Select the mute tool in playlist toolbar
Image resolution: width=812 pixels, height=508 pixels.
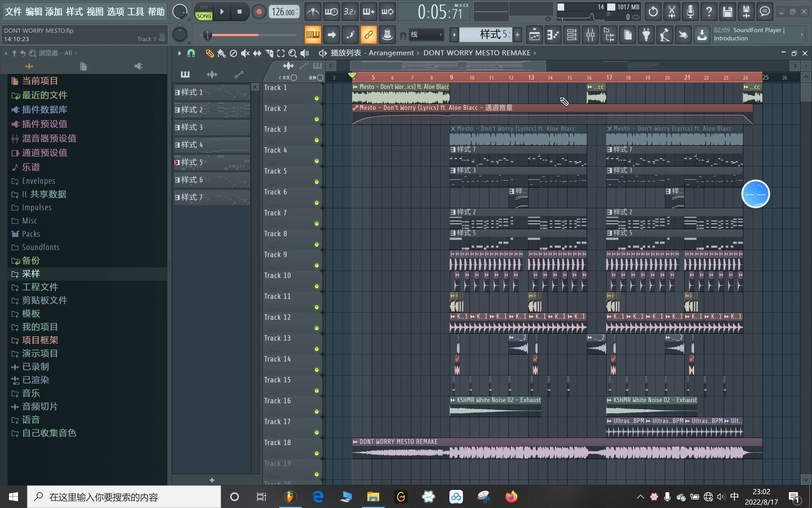tap(245, 53)
